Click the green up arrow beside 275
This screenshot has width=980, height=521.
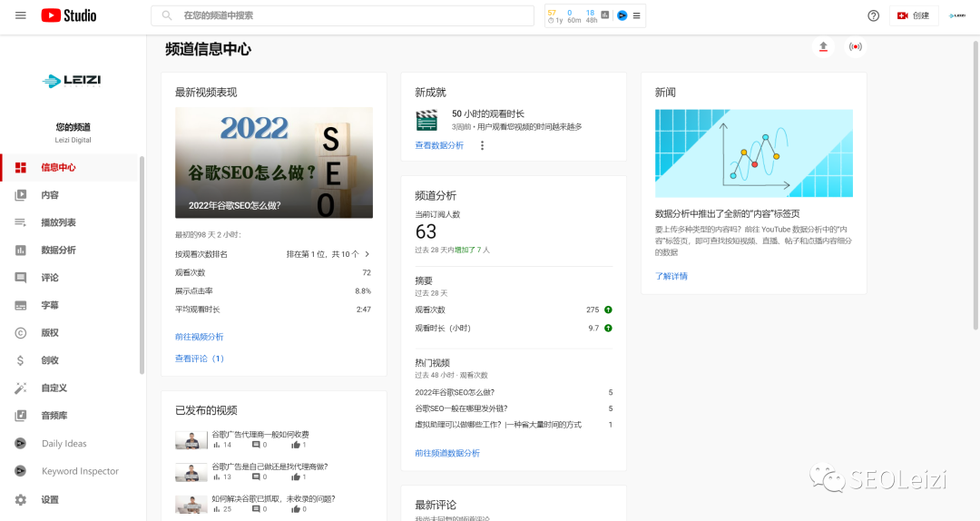[608, 310]
